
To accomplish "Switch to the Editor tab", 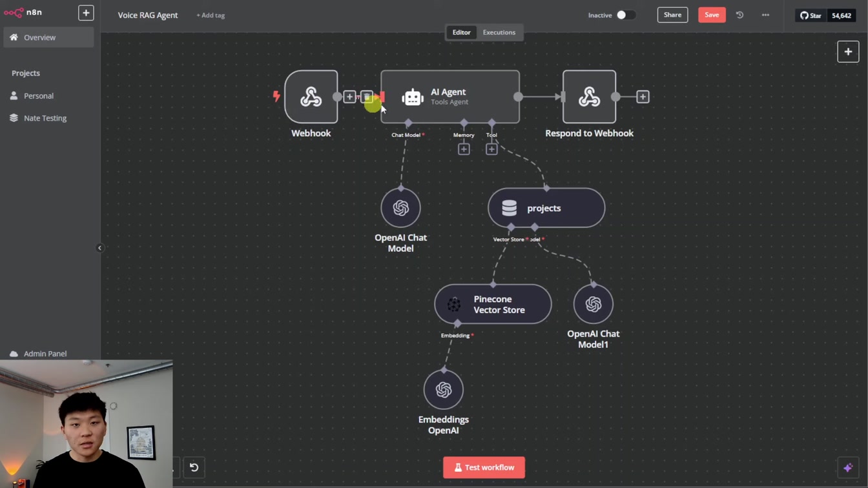I will point(461,32).
